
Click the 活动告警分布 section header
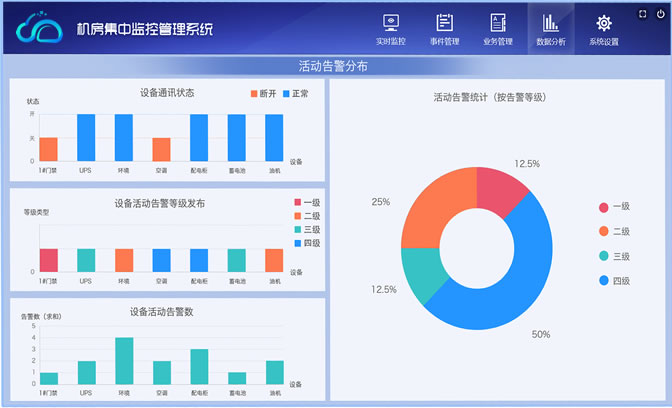[333, 66]
